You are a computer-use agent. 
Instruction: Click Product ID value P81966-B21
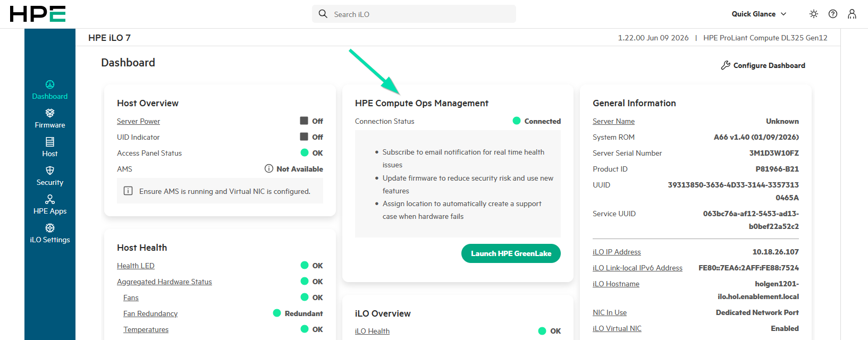[777, 169]
